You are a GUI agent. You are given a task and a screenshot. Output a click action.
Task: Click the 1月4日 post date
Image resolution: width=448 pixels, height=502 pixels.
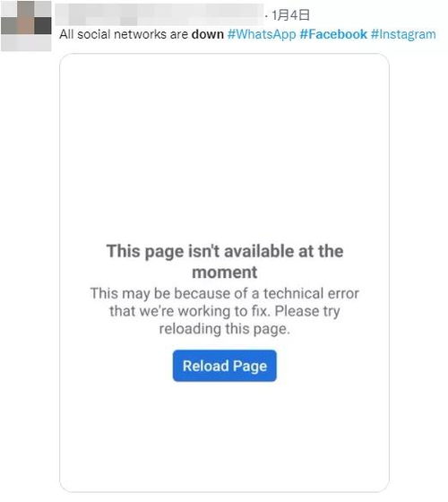290,14
